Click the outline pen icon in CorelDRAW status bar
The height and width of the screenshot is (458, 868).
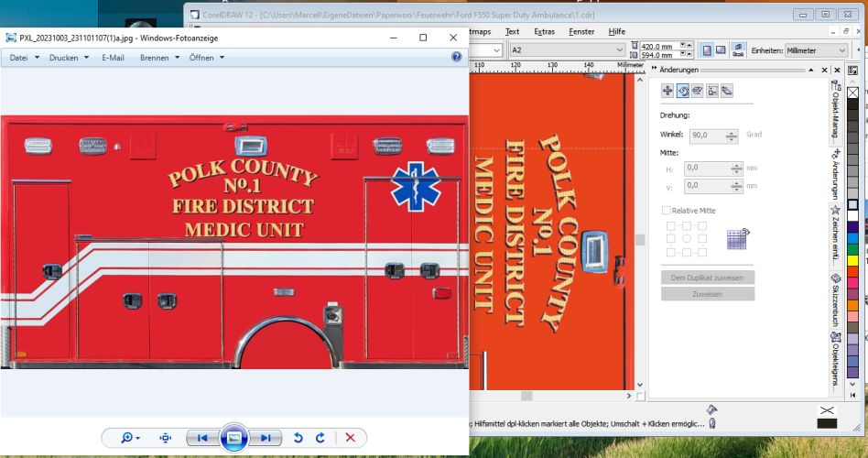pyautogui.click(x=712, y=423)
